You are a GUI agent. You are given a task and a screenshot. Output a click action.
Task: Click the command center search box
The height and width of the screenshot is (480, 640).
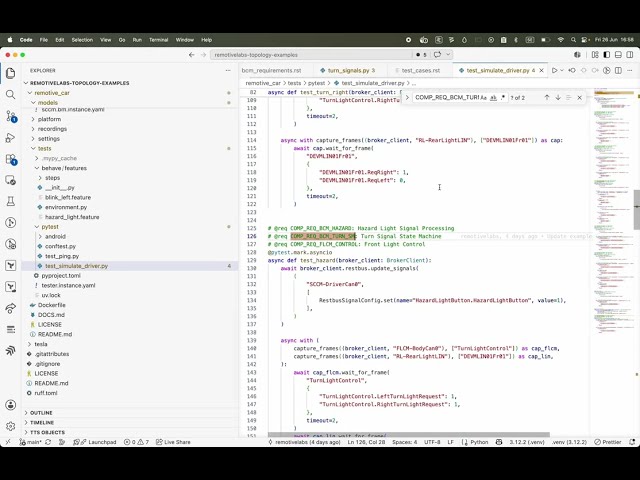311,55
